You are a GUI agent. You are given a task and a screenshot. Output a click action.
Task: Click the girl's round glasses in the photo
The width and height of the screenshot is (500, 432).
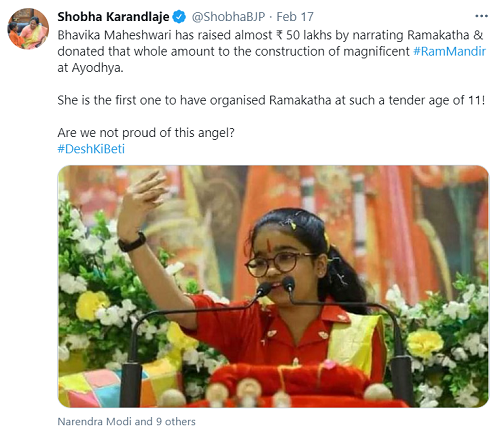click(x=278, y=264)
